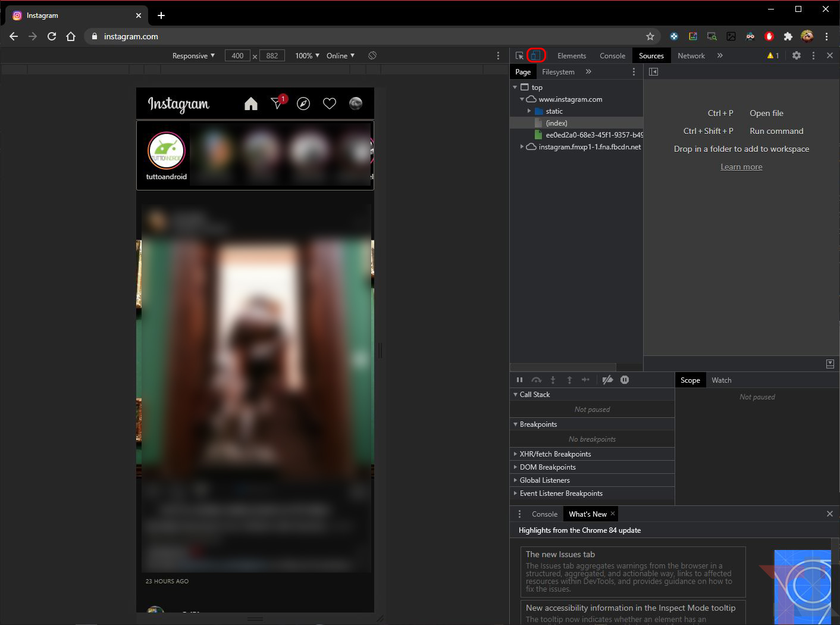This screenshot has width=840, height=625.
Task: Open the Online throttling dropdown
Action: pos(340,55)
